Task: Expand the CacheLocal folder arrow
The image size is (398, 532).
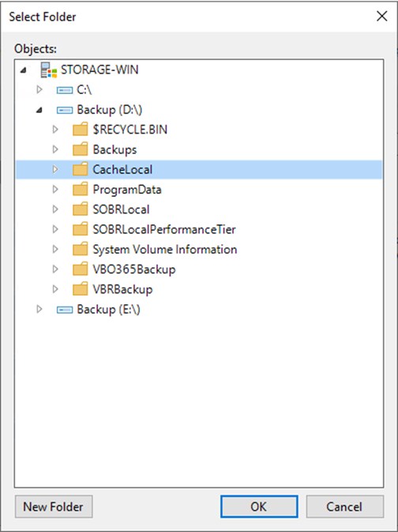Action: [55, 169]
